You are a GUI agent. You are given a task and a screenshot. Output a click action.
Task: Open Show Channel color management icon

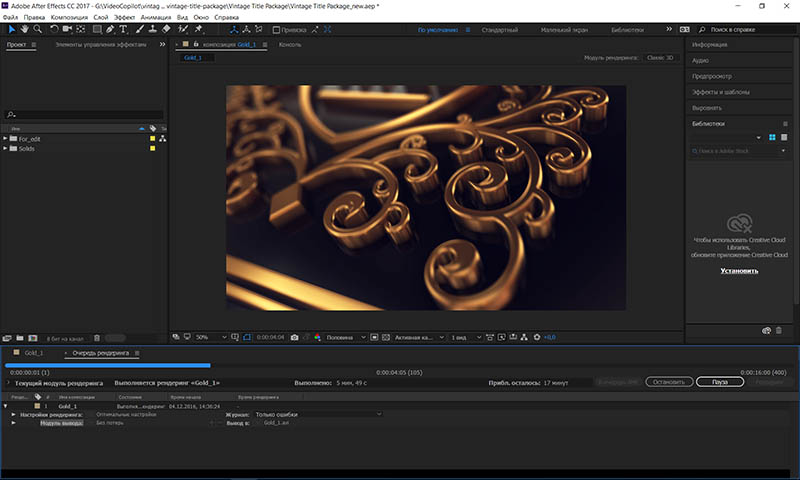(x=317, y=337)
